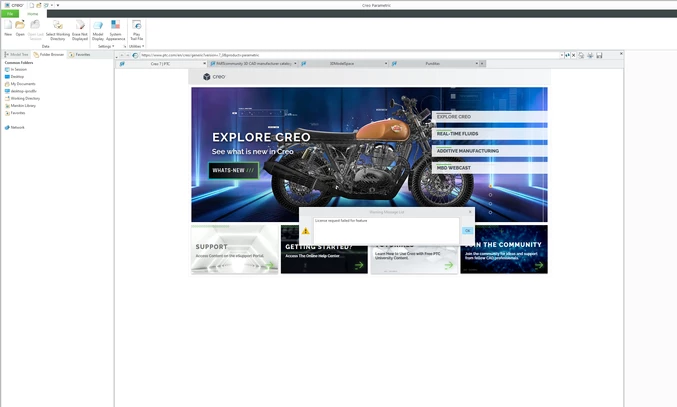Click OK in warning message dialog
Viewport: 677px width, 407px height.
click(468, 231)
